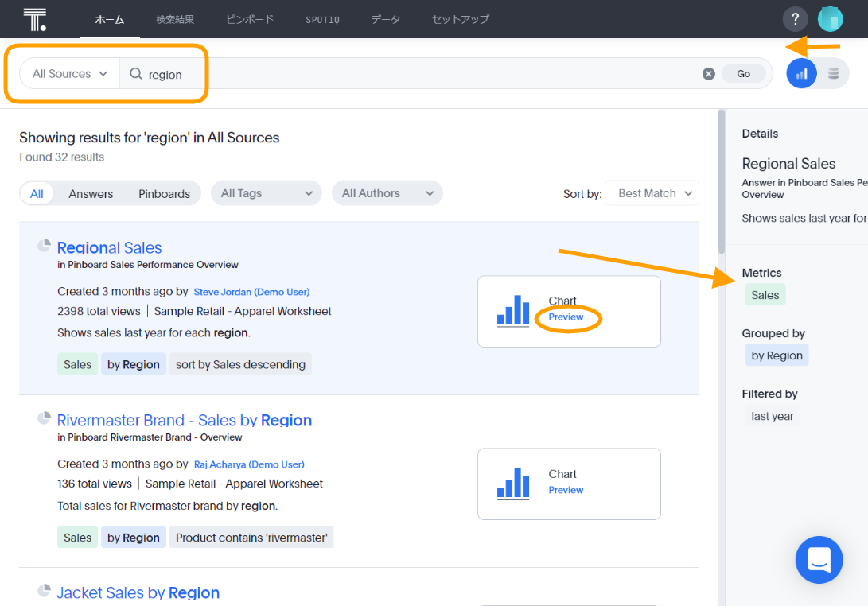Image resolution: width=868 pixels, height=606 pixels.
Task: Open the Intercom chat bubble
Action: coord(819,560)
